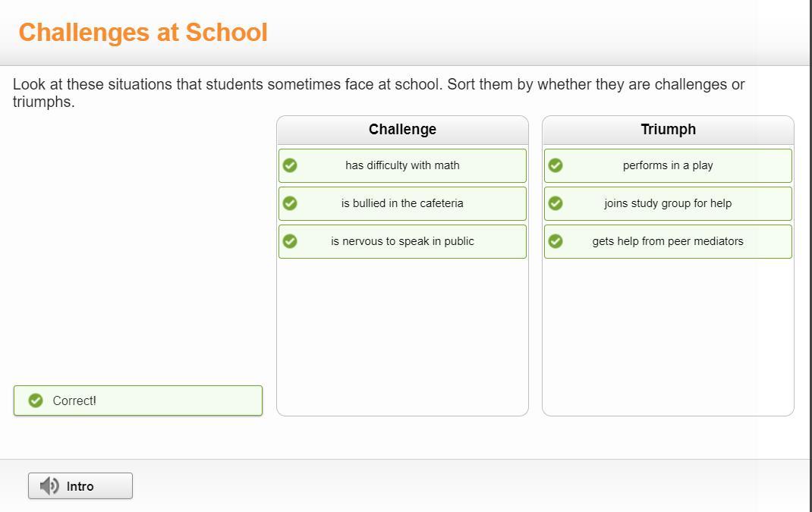812x512 pixels.
Task: Click the 'Challenges at School' title
Action: pyautogui.click(x=143, y=33)
